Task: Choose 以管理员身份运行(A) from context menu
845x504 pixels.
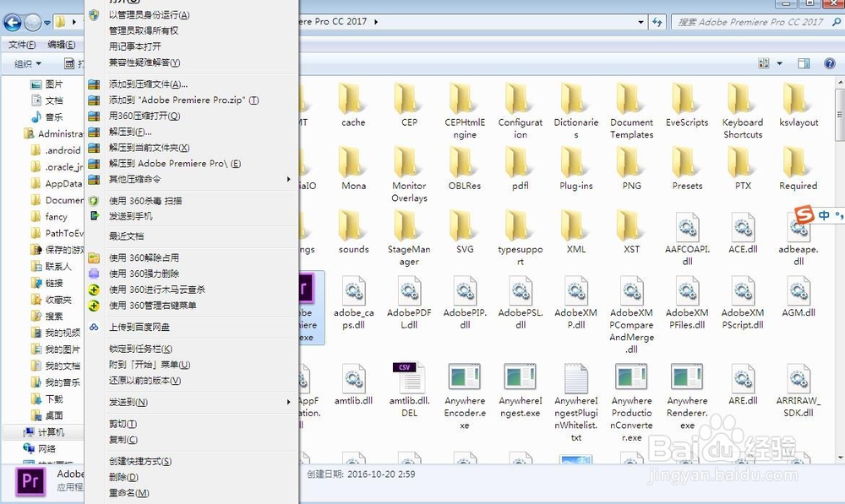Action: coord(191,15)
